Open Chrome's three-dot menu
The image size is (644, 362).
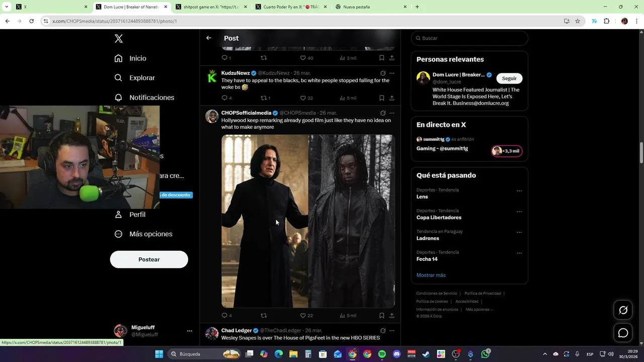click(x=637, y=21)
